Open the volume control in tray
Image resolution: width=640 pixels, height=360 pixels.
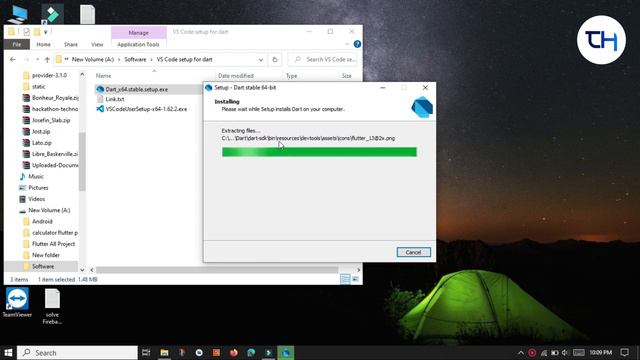tap(565, 353)
